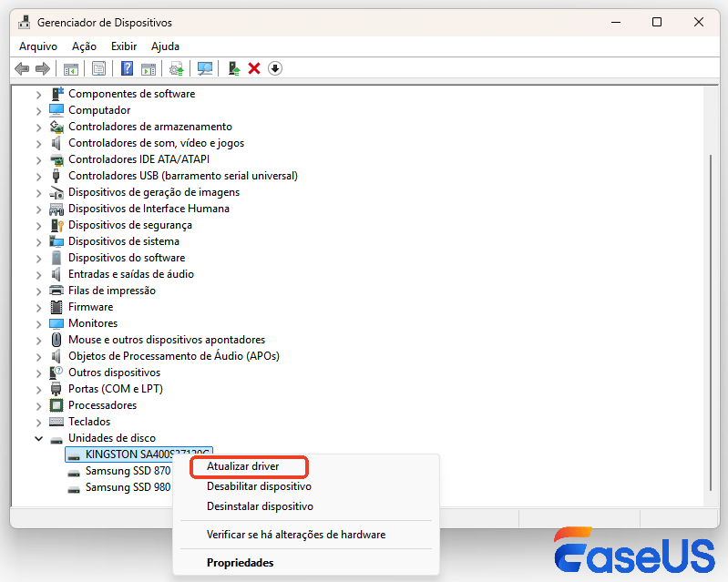Select the Samsung SSD 980 entry
728x582 pixels.
pyautogui.click(x=119, y=487)
